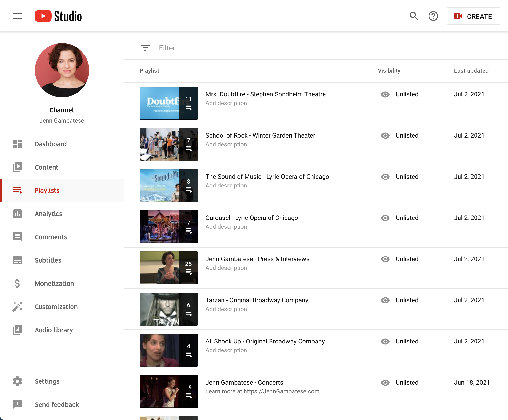
Task: Open All Shook Up playlist thumbnail
Action: tap(169, 350)
